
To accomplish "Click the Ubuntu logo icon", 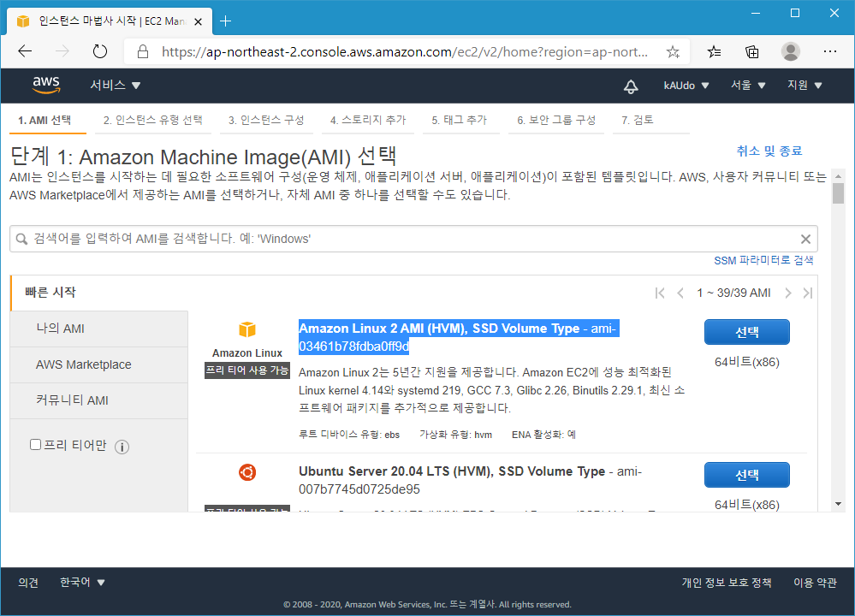I will tap(247, 472).
